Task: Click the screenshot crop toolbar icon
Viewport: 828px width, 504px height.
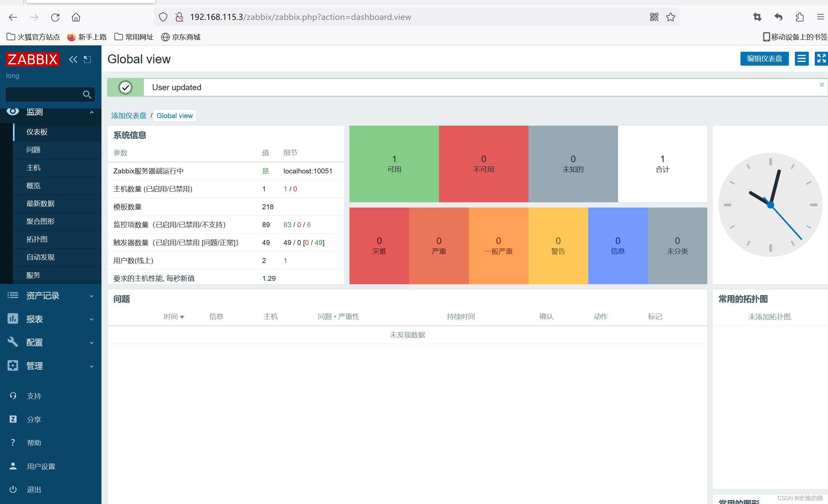Action: tap(757, 17)
